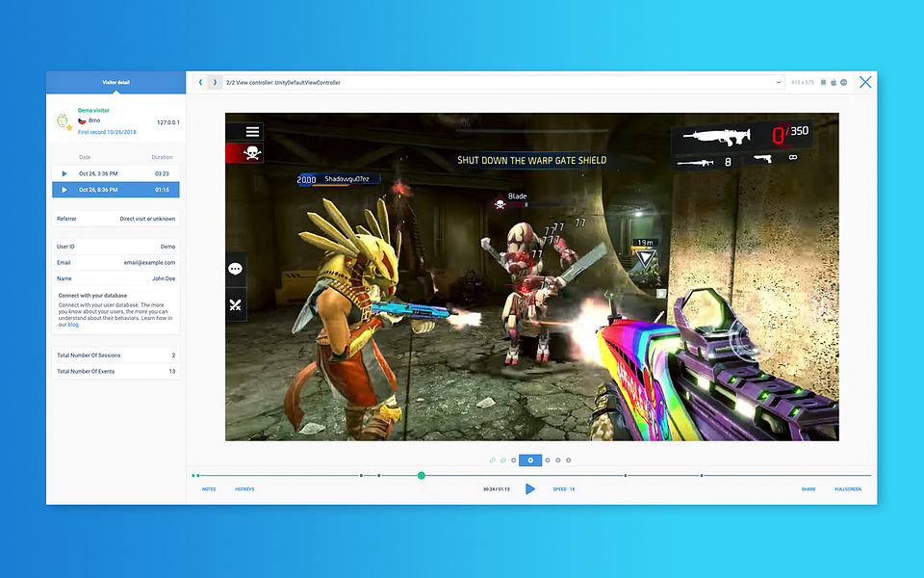The width and height of the screenshot is (924, 578).
Task: Seek on the blue unplayed timeline track
Action: tap(647, 475)
